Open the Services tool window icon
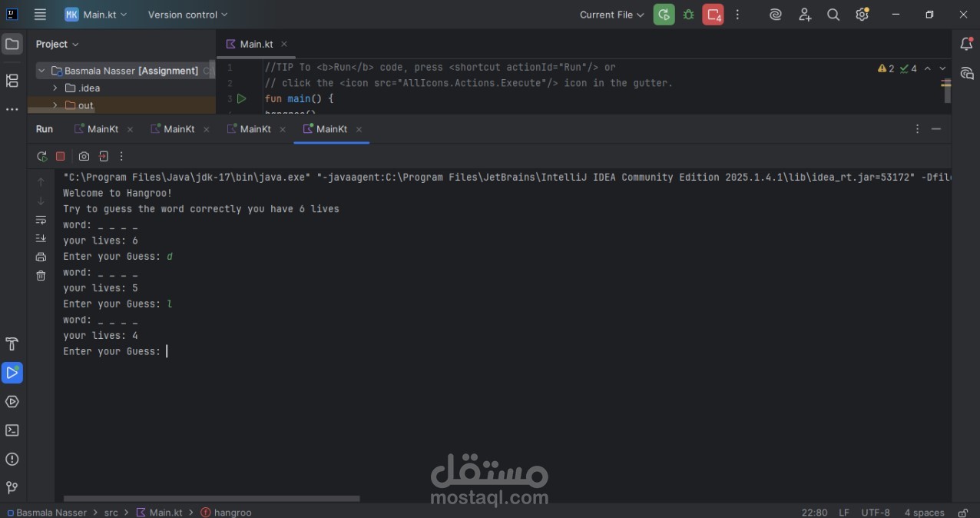 (x=12, y=402)
